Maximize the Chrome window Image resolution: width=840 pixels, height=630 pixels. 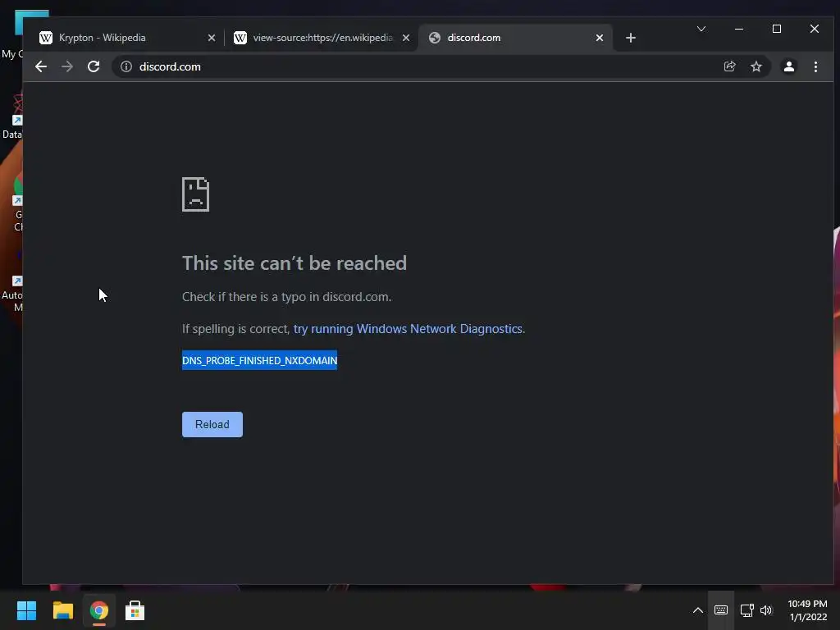coord(776,29)
